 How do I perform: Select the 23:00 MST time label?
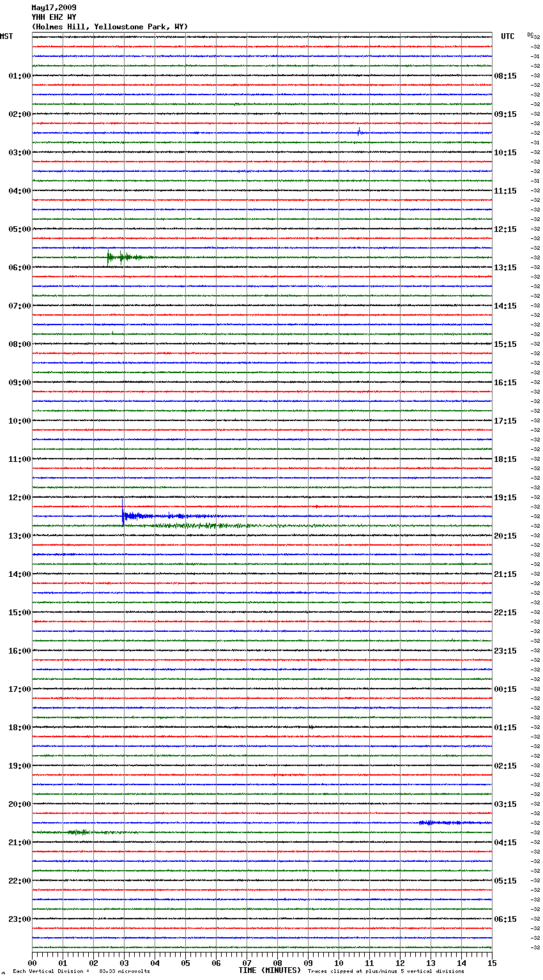20,919
